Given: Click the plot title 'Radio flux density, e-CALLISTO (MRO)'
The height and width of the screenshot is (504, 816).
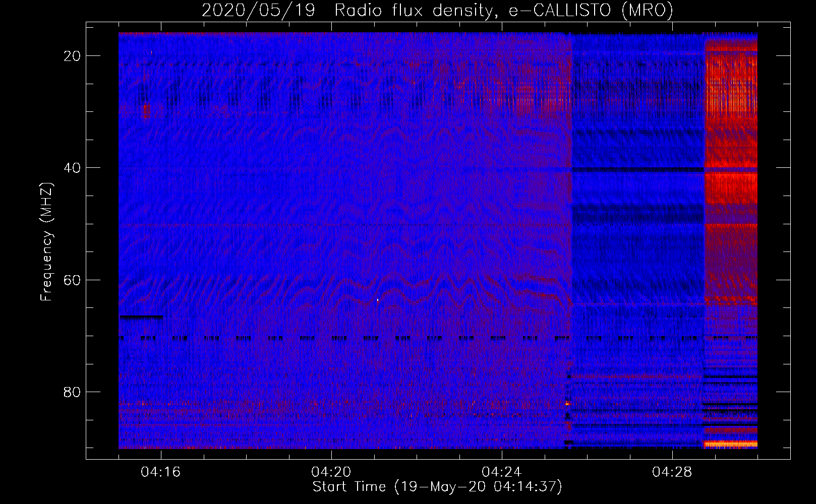Looking at the screenshot, I should coord(504,10).
